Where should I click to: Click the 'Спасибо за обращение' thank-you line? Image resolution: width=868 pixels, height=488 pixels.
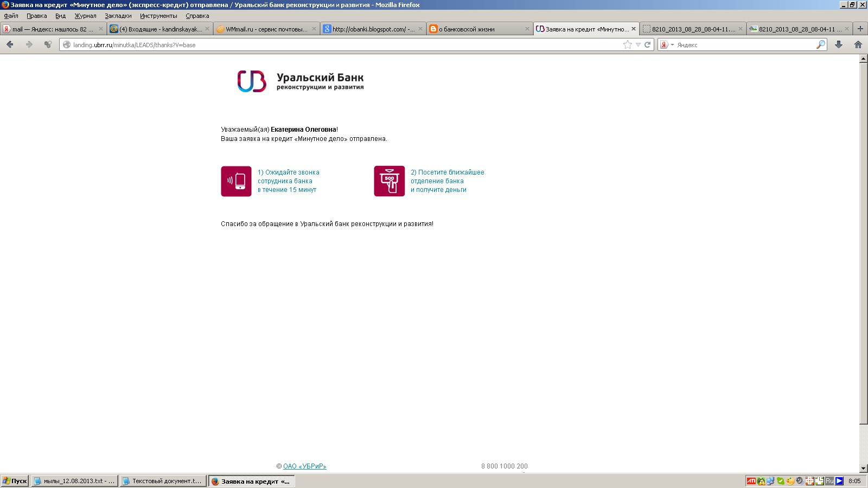pos(327,224)
